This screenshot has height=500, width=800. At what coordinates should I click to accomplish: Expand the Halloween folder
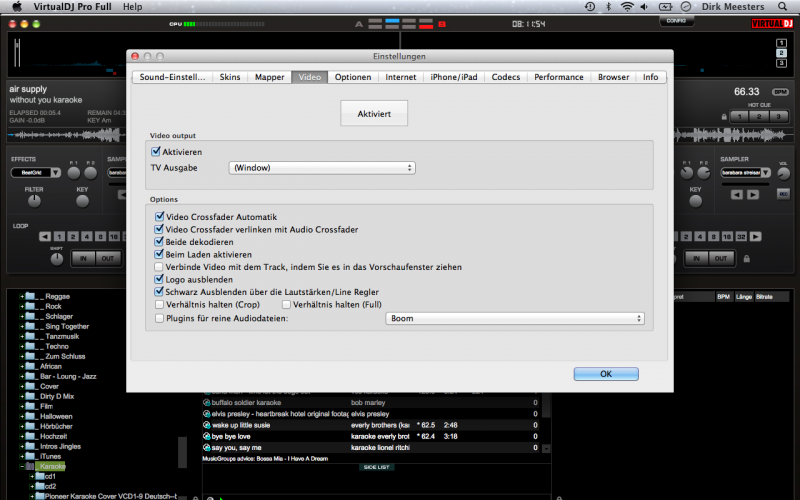(22, 416)
